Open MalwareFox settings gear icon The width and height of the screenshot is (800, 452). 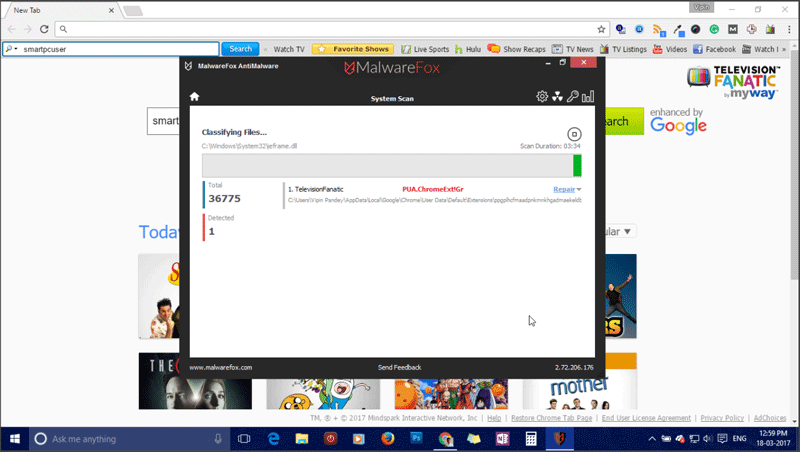coord(542,96)
